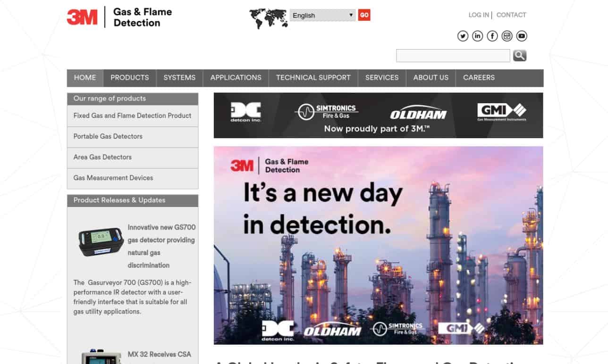Click the CONTACT link
Image resolution: width=608 pixels, height=364 pixels.
pos(511,15)
